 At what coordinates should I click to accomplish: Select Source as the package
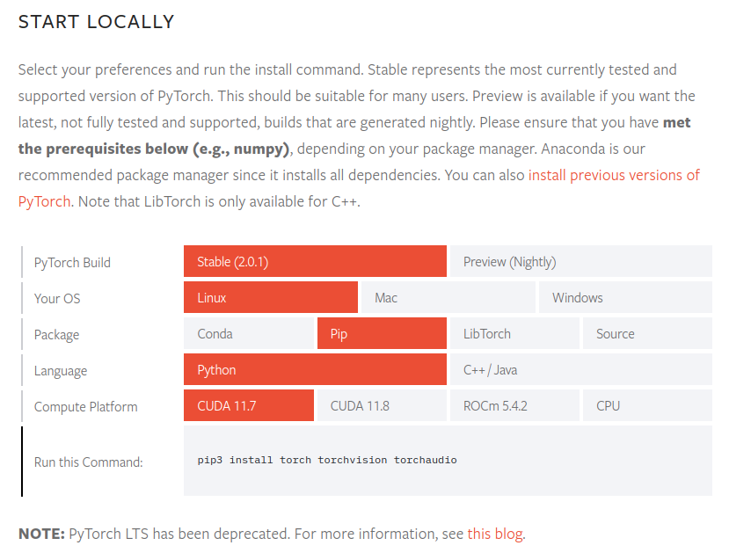646,334
